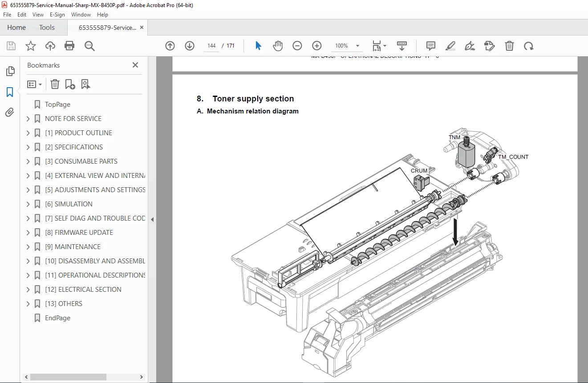This screenshot has width=588, height=383.
Task: Delete selected bookmark in Bookmarks panel
Action: [55, 84]
